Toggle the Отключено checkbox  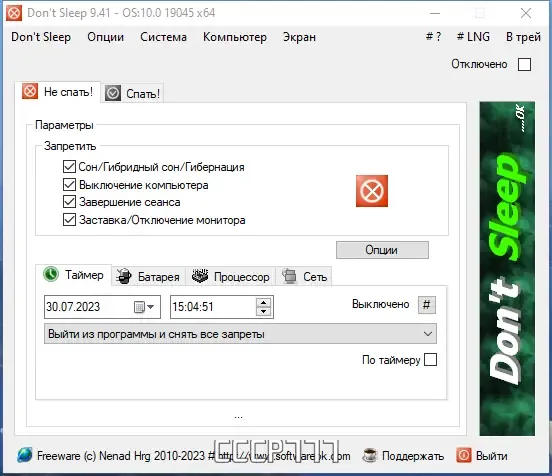524,64
